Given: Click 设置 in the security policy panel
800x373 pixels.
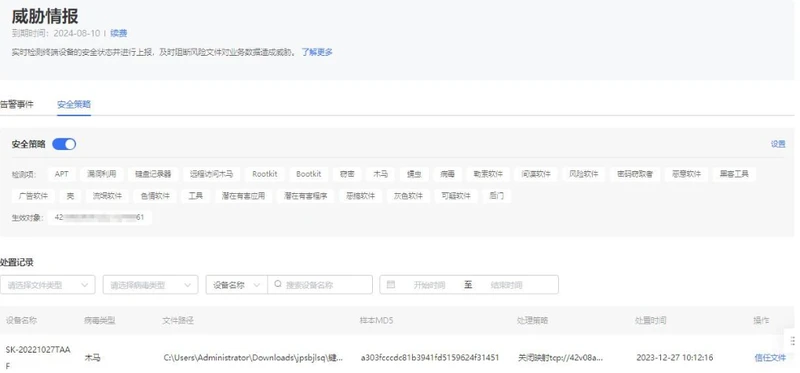Looking at the screenshot, I should (778, 144).
